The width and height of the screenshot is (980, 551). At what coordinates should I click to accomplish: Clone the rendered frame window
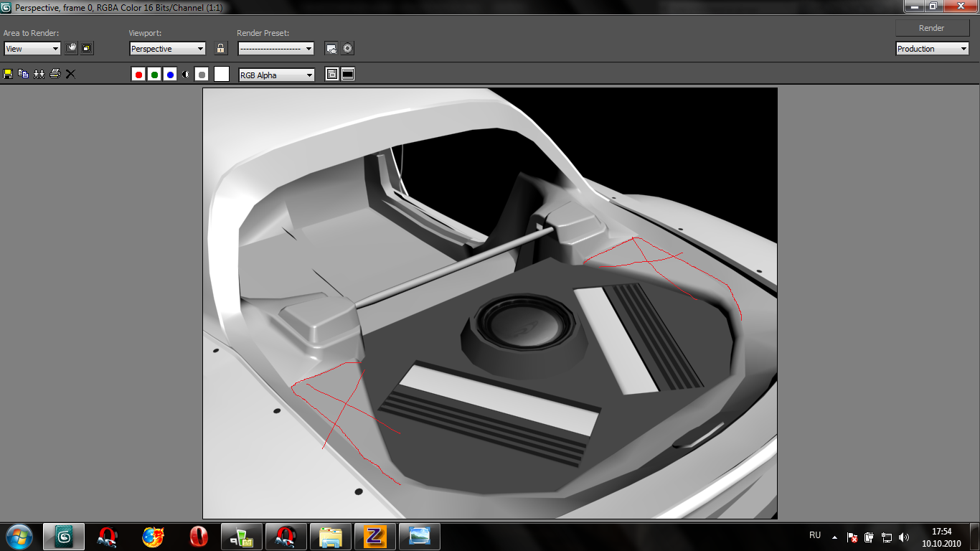tap(39, 74)
